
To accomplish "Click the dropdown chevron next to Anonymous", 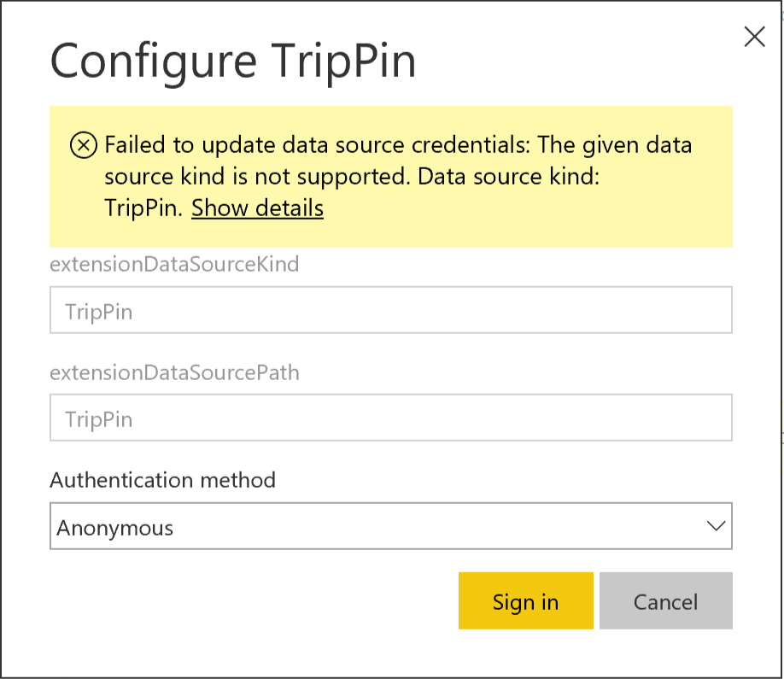I will coord(718,526).
